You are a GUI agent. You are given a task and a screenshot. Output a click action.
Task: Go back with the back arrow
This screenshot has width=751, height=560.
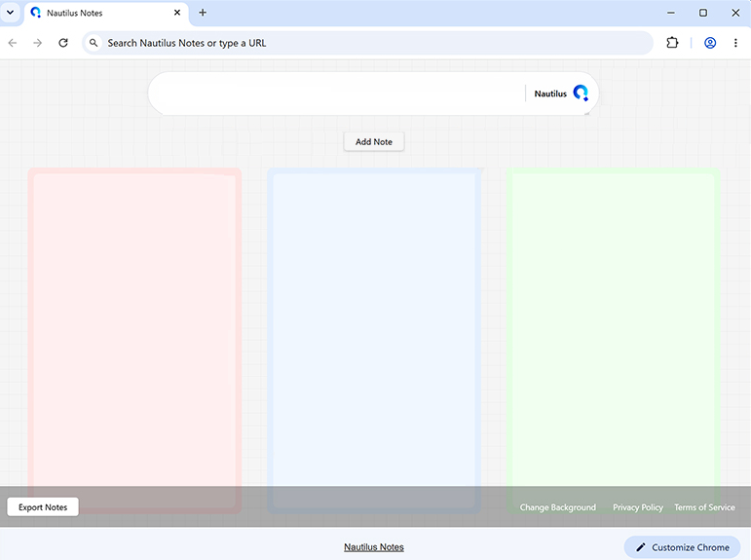(x=13, y=43)
